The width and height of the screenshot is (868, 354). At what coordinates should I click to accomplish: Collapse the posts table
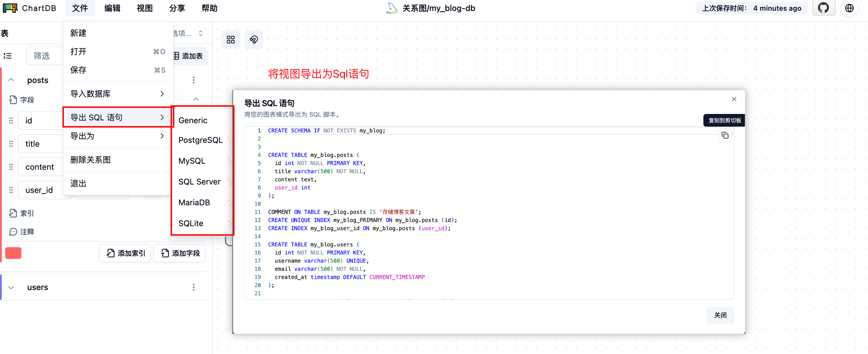pyautogui.click(x=11, y=80)
